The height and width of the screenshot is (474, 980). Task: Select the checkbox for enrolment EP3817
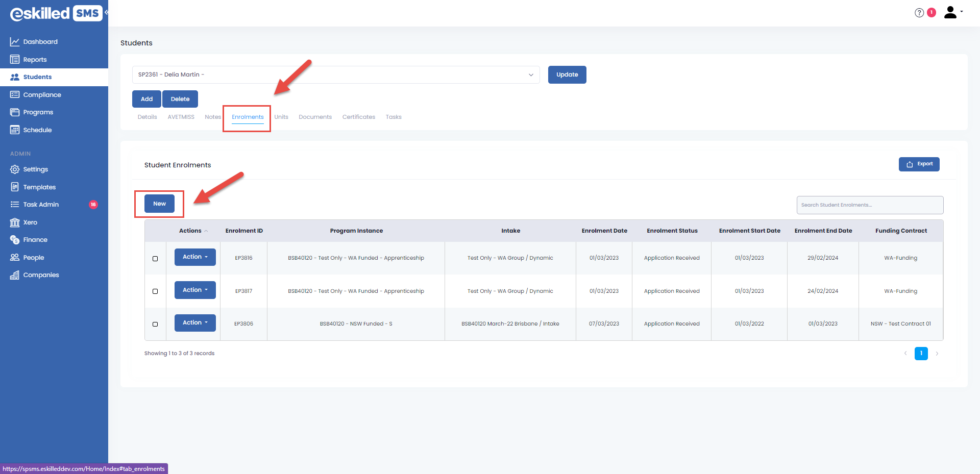click(155, 291)
